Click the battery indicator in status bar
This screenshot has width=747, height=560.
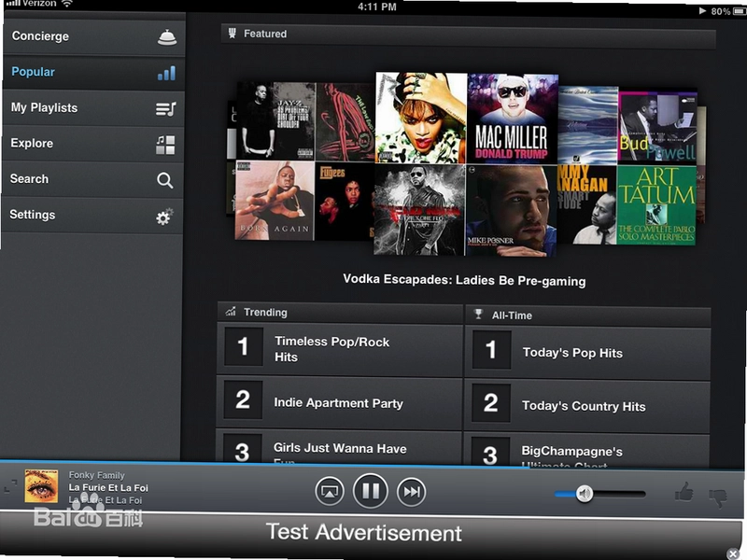(740, 11)
